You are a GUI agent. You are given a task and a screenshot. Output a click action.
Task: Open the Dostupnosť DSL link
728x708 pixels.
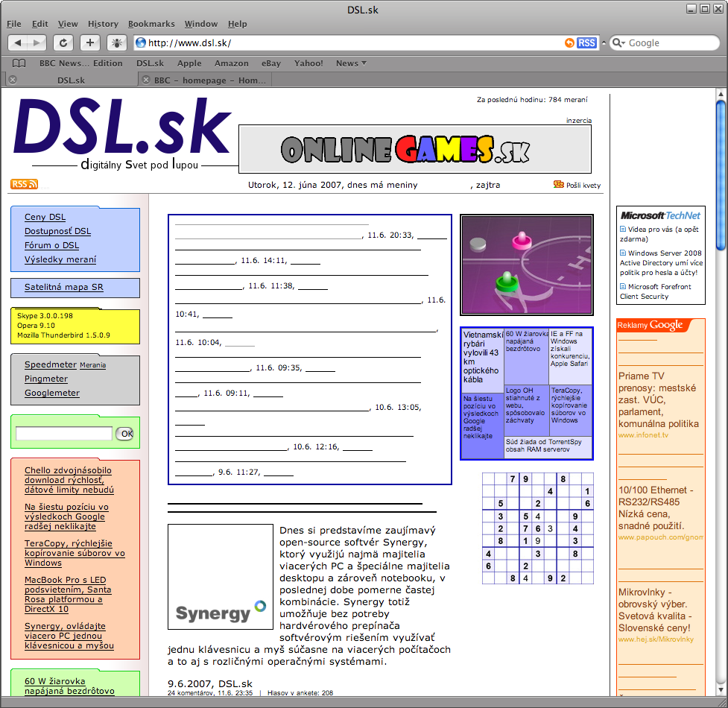pos(57,231)
